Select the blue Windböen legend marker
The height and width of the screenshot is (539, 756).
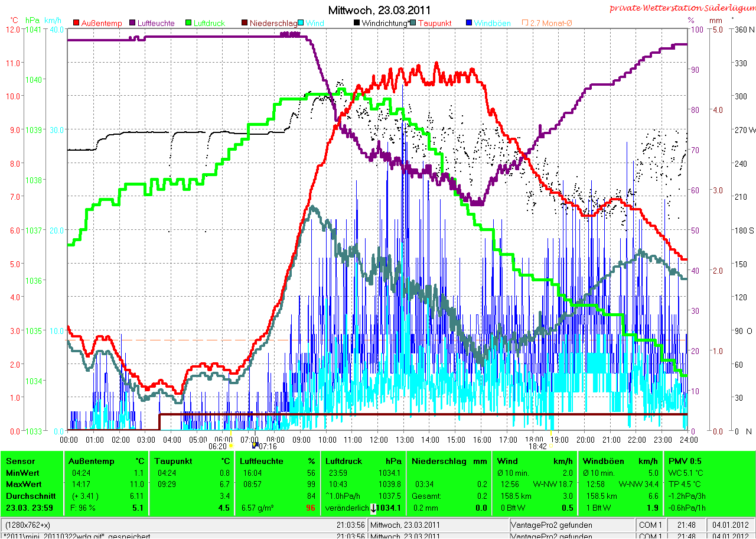pos(469,23)
